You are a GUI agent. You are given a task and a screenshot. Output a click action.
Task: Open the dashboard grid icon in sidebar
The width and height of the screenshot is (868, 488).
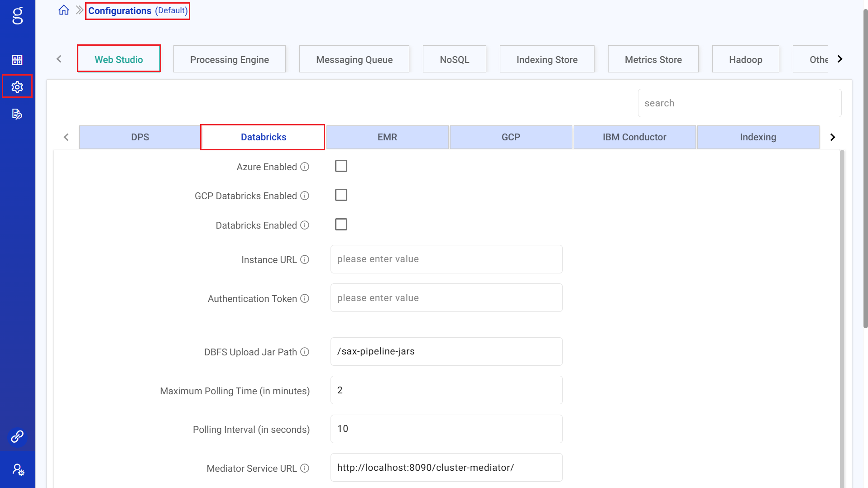coord(17,60)
